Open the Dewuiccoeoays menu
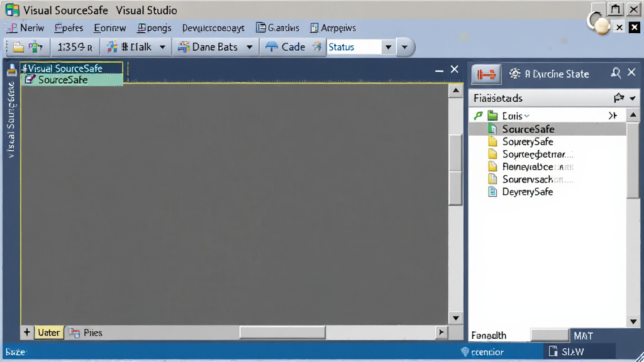The image size is (644, 362). coord(213,28)
